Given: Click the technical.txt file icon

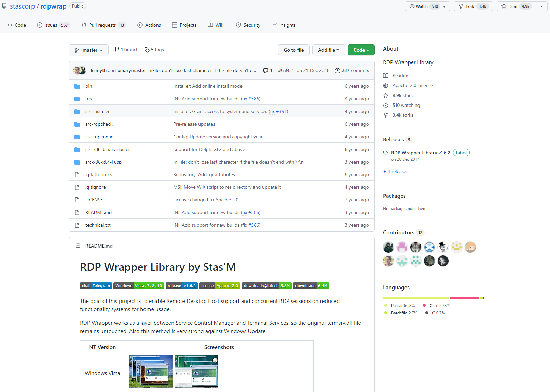Looking at the screenshot, I should click(x=77, y=225).
